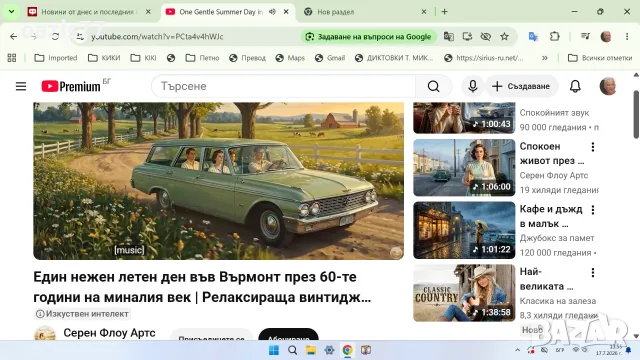640x360 pixels.
Task: Open the ДИКТОВКИ Т. МИК bookmark
Action: pos(394,58)
